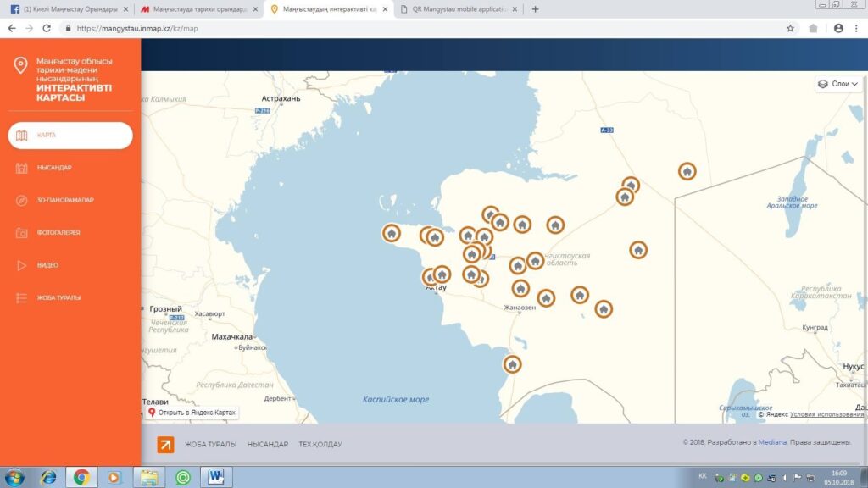Bookmark this page with the star icon
This screenshot has width=868, height=488.
pyautogui.click(x=791, y=28)
